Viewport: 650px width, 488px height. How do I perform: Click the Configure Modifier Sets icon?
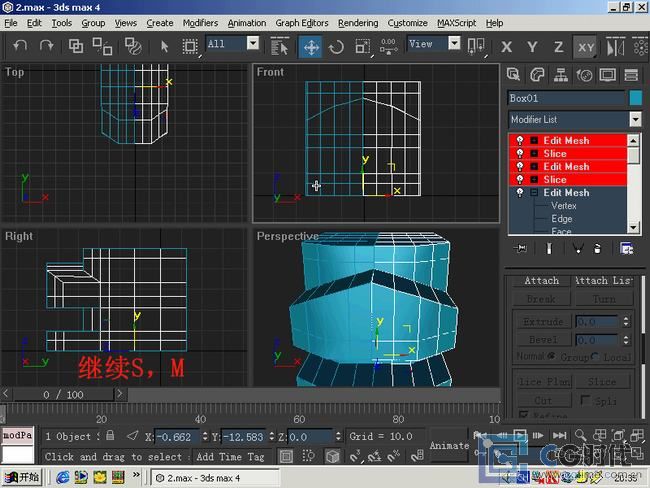point(626,248)
